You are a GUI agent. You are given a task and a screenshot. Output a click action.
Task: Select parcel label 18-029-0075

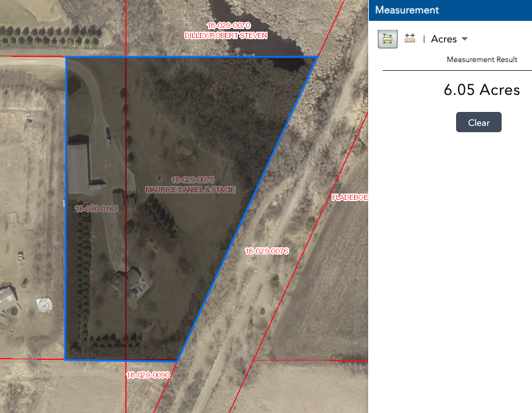click(x=193, y=180)
